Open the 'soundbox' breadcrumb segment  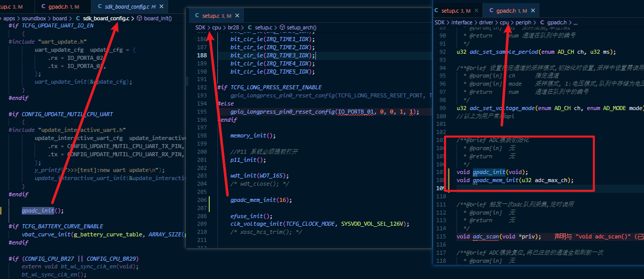(x=34, y=18)
